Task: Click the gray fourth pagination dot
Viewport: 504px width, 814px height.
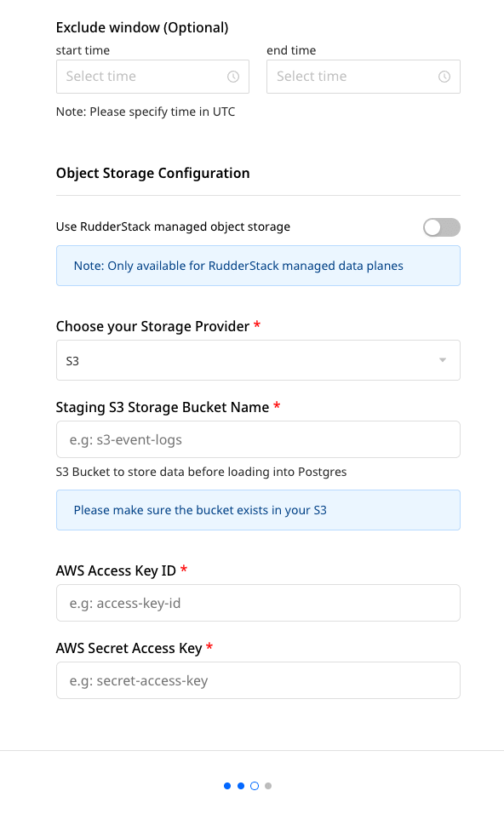Action: (267, 786)
